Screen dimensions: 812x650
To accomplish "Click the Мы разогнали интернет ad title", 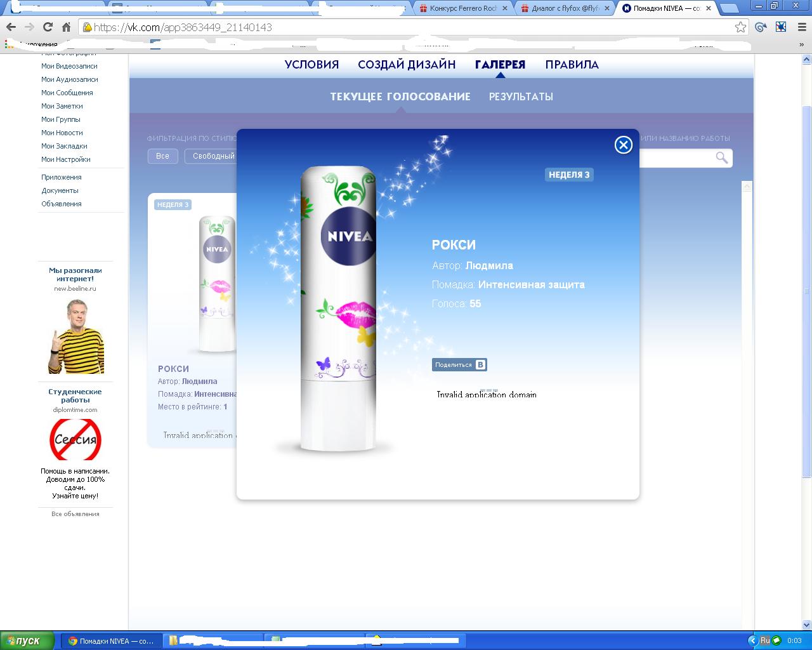I will tap(75, 274).
